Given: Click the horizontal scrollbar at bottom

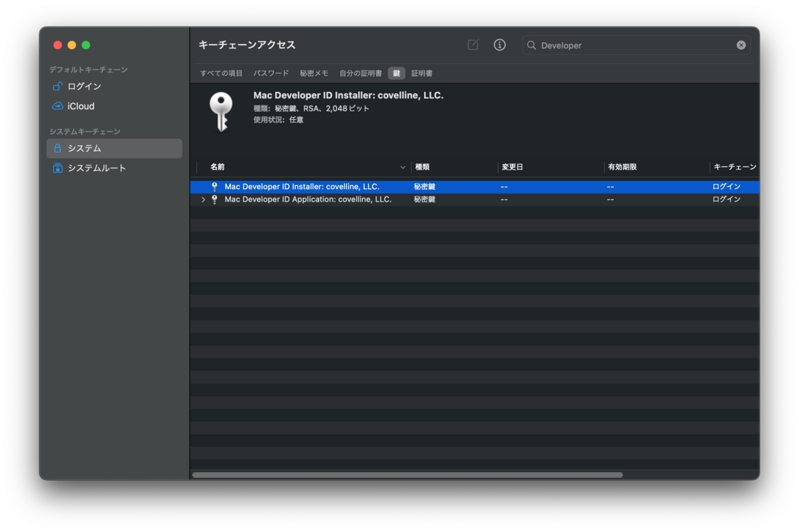Looking at the screenshot, I should (407, 475).
